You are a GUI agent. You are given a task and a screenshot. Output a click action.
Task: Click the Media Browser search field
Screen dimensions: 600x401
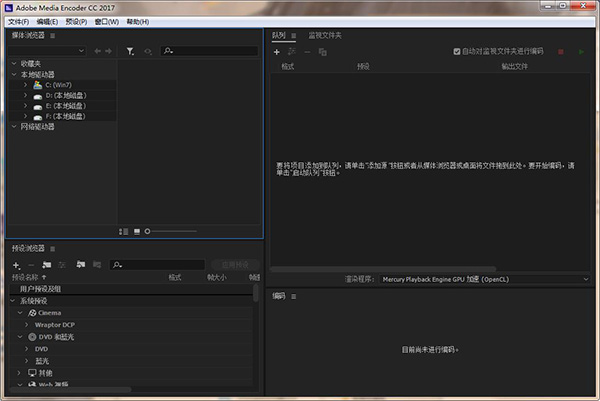point(209,51)
